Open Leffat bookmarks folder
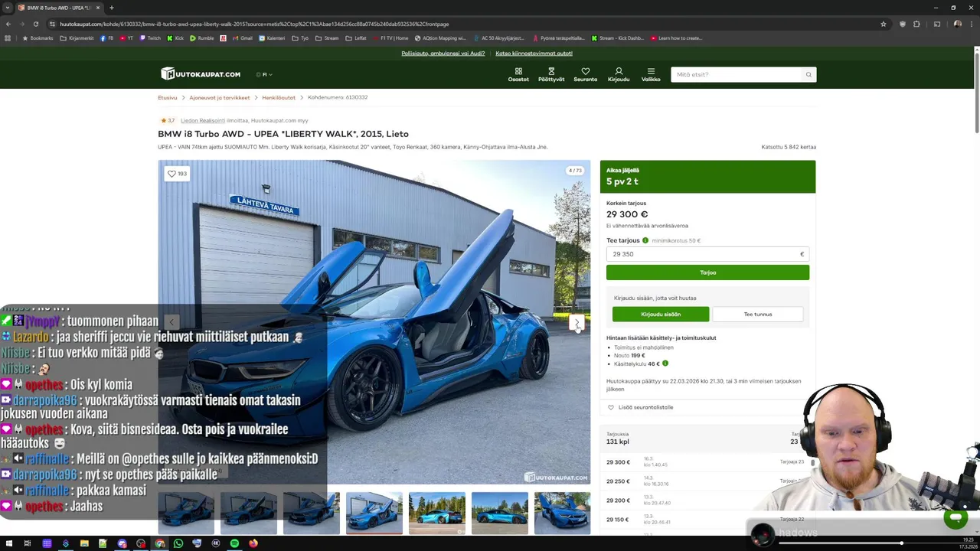 tap(356, 38)
